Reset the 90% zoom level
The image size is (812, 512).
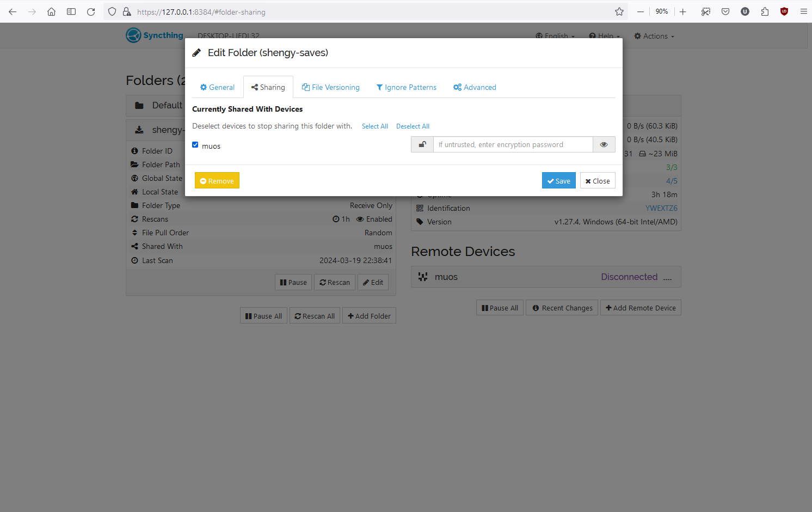point(662,11)
